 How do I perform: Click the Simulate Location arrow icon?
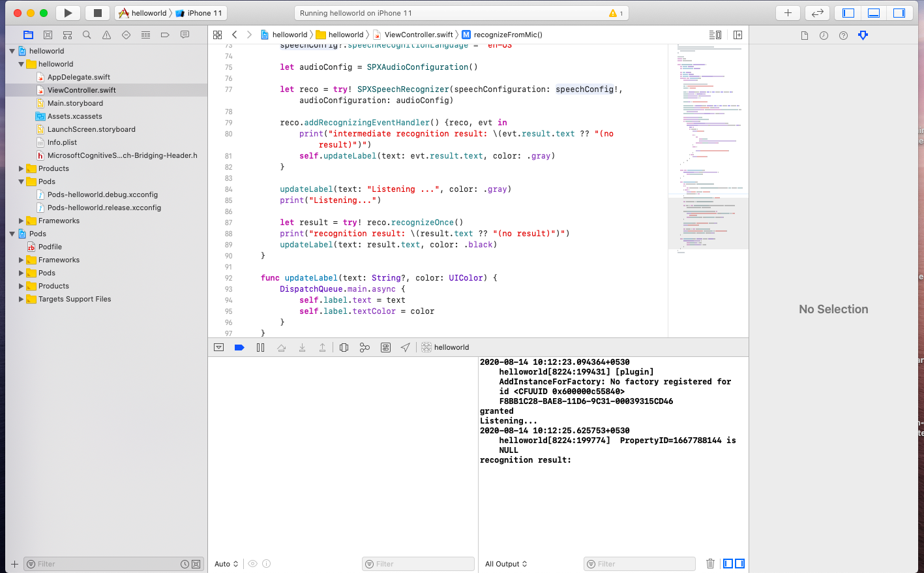tap(406, 347)
